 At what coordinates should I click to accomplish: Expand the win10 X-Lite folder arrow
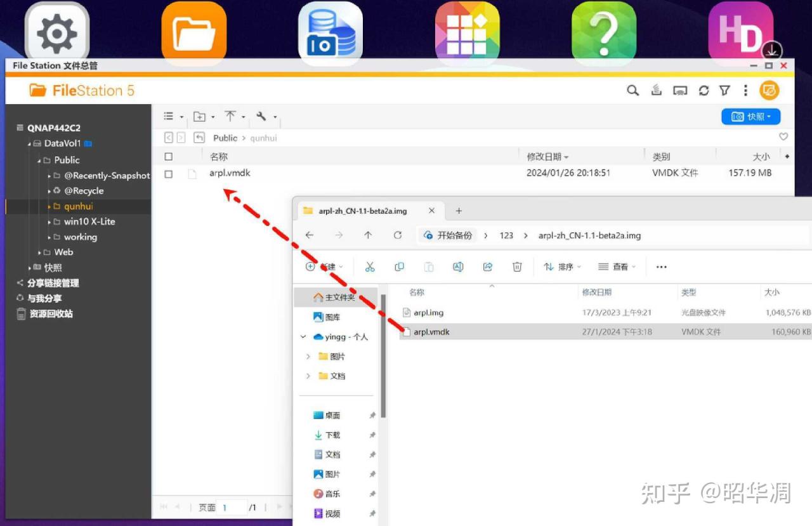coord(49,222)
